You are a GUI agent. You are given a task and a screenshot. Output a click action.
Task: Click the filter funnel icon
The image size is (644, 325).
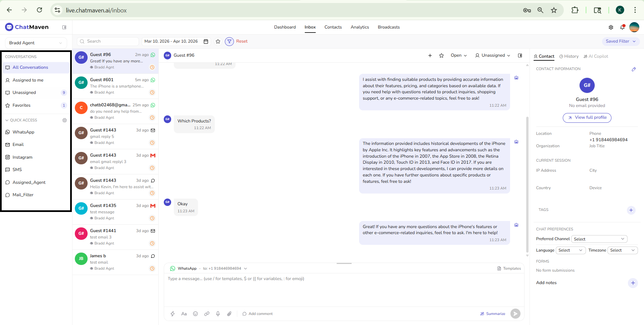pos(229,42)
